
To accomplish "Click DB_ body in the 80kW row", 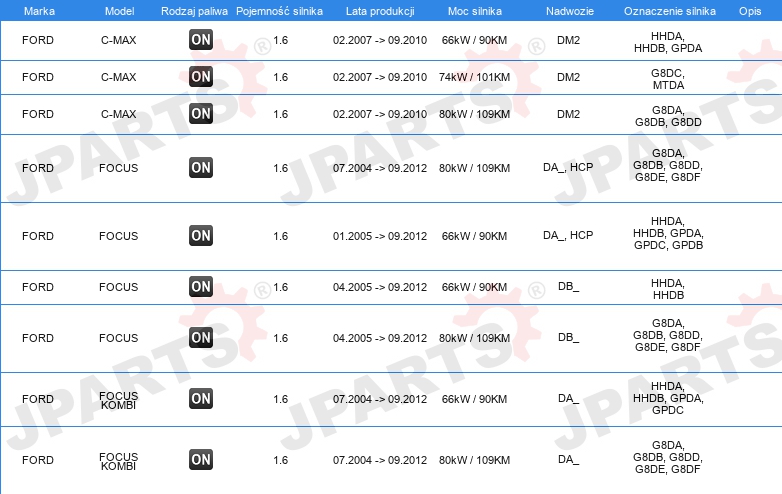I will [569, 337].
